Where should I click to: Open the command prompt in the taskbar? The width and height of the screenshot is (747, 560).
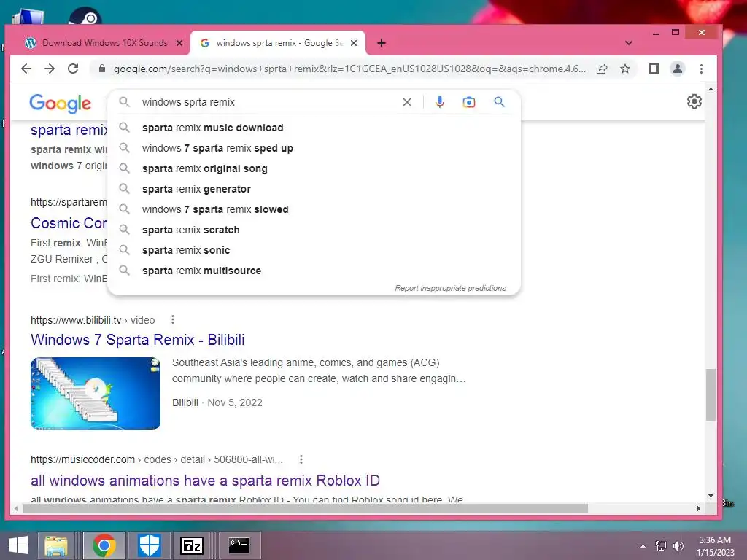pyautogui.click(x=239, y=545)
